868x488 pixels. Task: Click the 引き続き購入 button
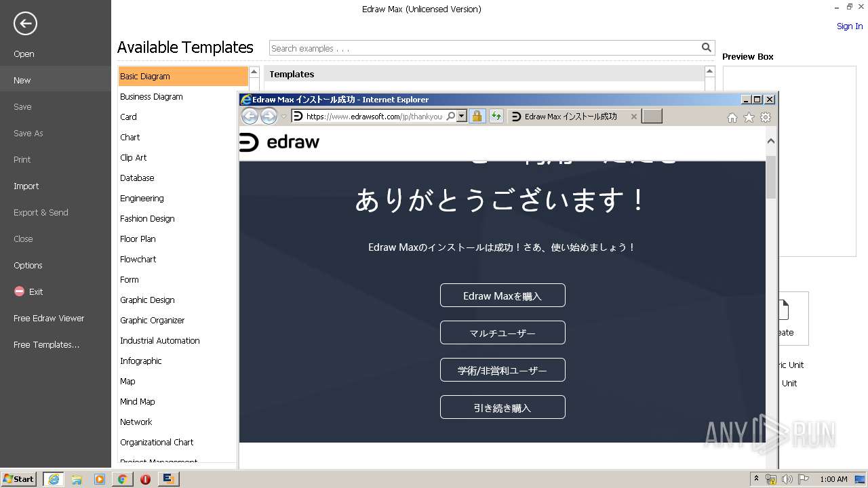tap(502, 407)
